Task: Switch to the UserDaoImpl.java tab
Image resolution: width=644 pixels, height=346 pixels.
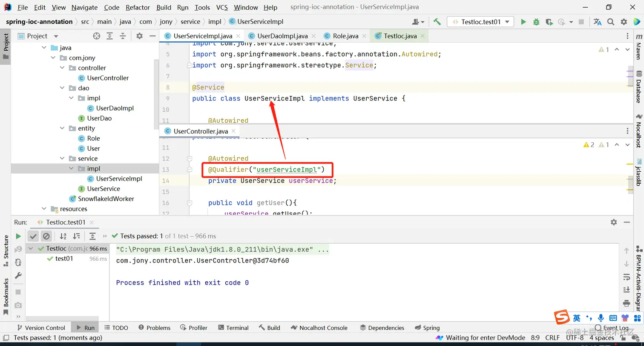Action: (282, 36)
